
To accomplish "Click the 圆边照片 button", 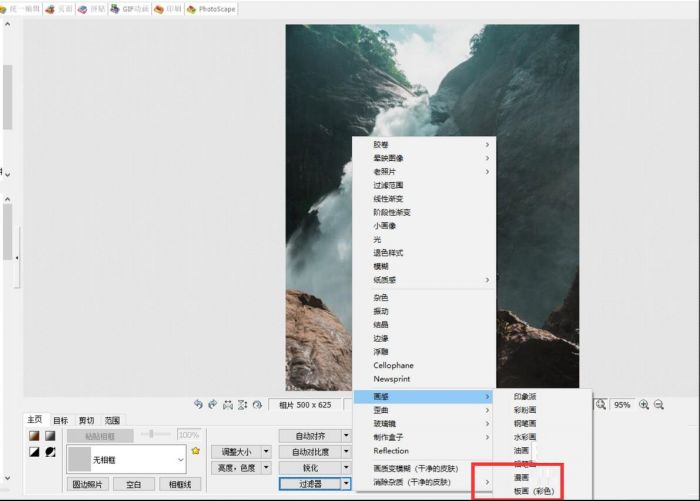I will click(88, 484).
